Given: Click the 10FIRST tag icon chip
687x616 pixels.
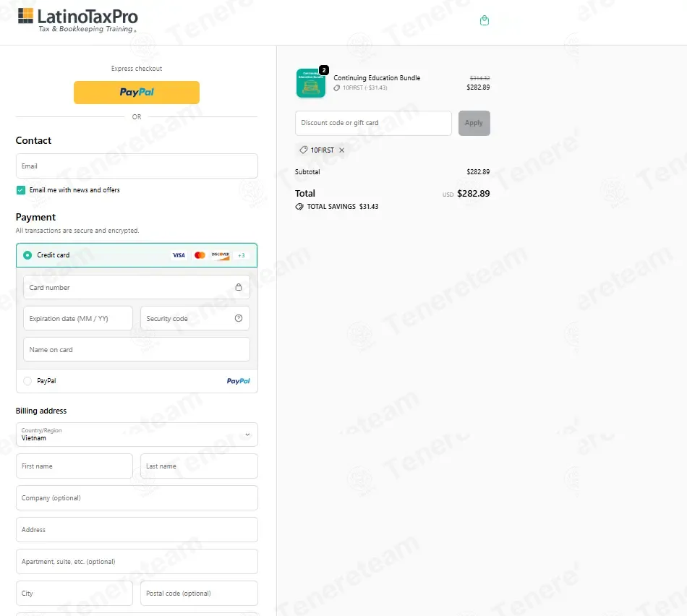Looking at the screenshot, I should (303, 150).
